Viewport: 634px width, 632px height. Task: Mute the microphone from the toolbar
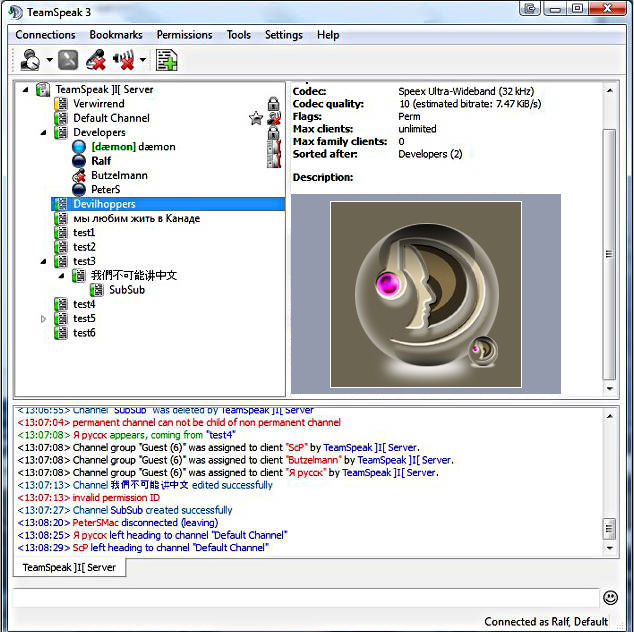[96, 60]
